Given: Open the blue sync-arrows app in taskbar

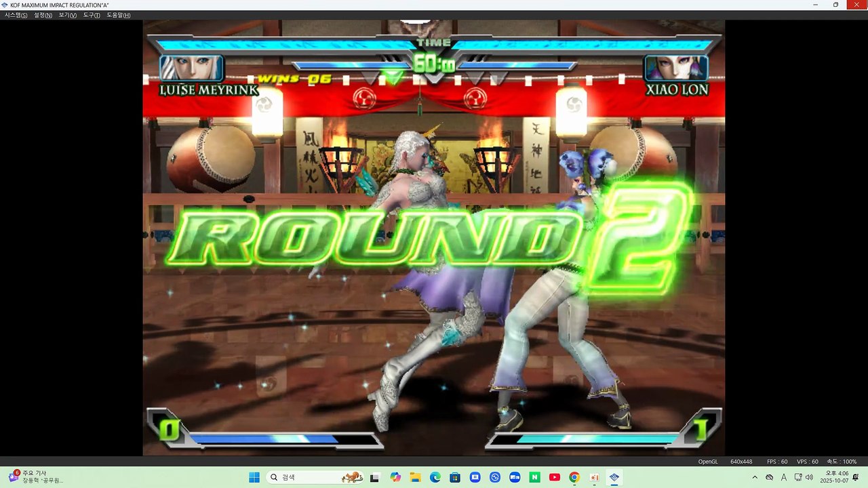Looking at the screenshot, I should (495, 477).
